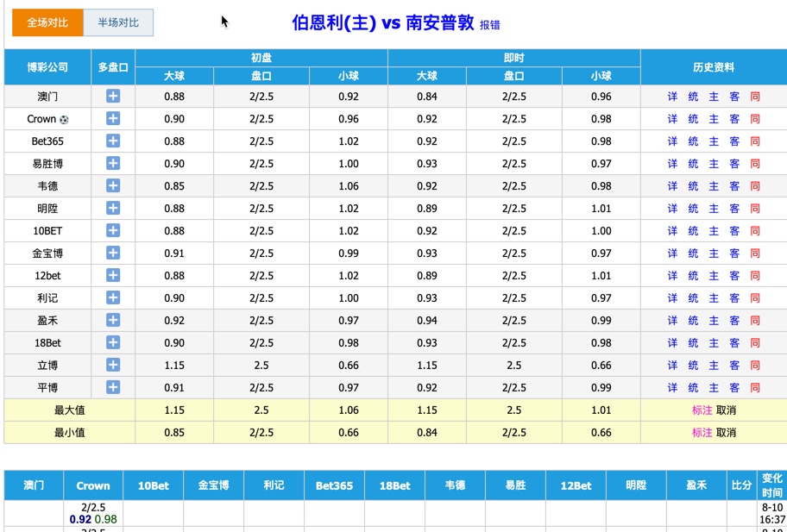787x532 pixels.
Task: Expand multi-handicap plus icon for 12bet
Action: point(113,275)
